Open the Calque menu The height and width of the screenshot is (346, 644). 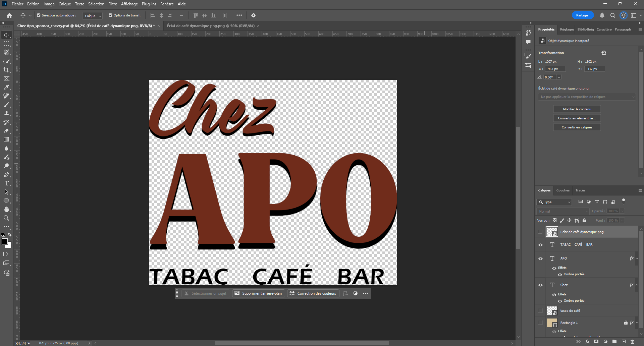pyautogui.click(x=65, y=4)
